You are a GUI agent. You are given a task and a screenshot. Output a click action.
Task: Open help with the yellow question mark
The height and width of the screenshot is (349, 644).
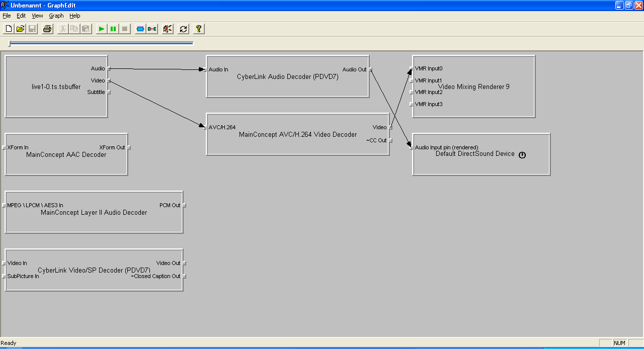pos(199,29)
